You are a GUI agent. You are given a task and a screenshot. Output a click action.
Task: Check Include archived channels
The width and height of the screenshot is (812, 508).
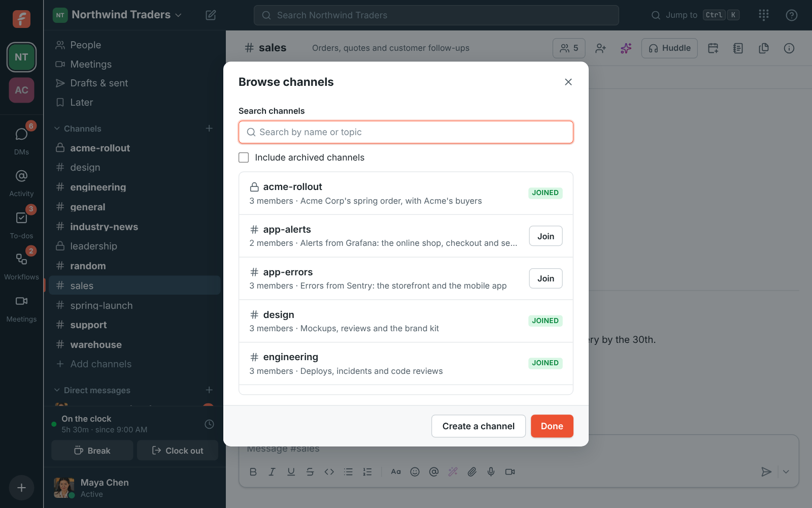[244, 157]
